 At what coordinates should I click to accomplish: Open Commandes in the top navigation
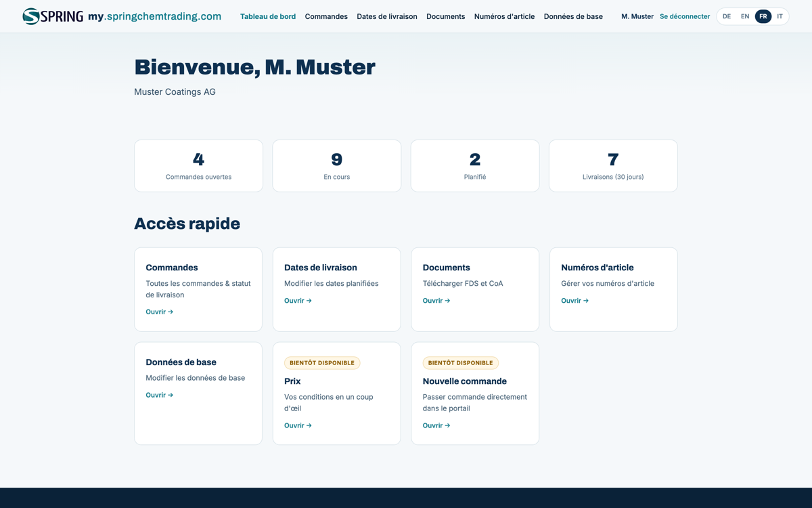pos(326,16)
